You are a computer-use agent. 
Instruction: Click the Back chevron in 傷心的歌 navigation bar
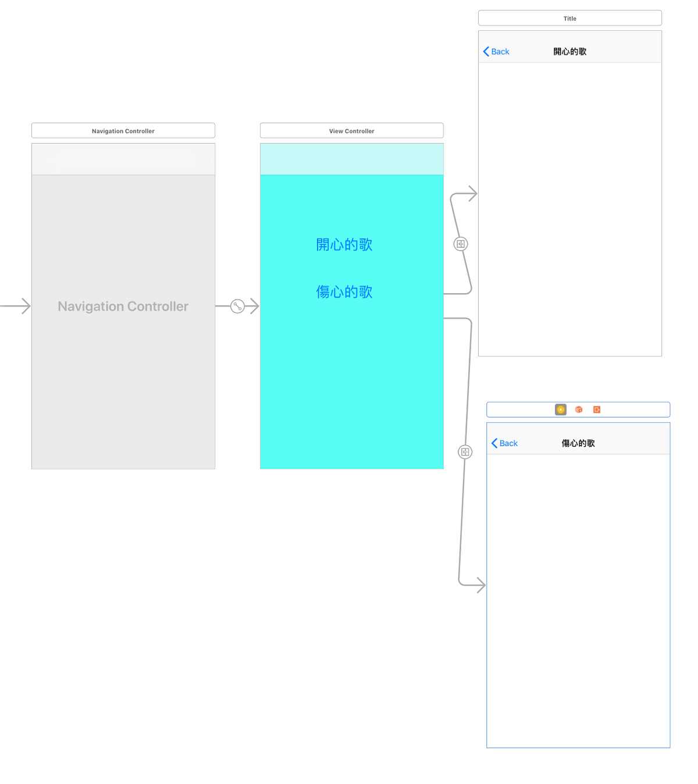494,443
